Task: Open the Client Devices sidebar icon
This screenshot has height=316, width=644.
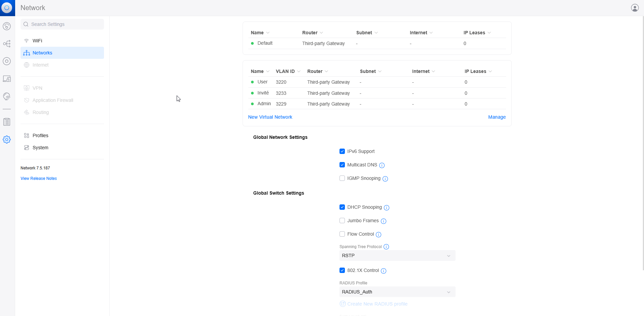Action: [x=7, y=79]
